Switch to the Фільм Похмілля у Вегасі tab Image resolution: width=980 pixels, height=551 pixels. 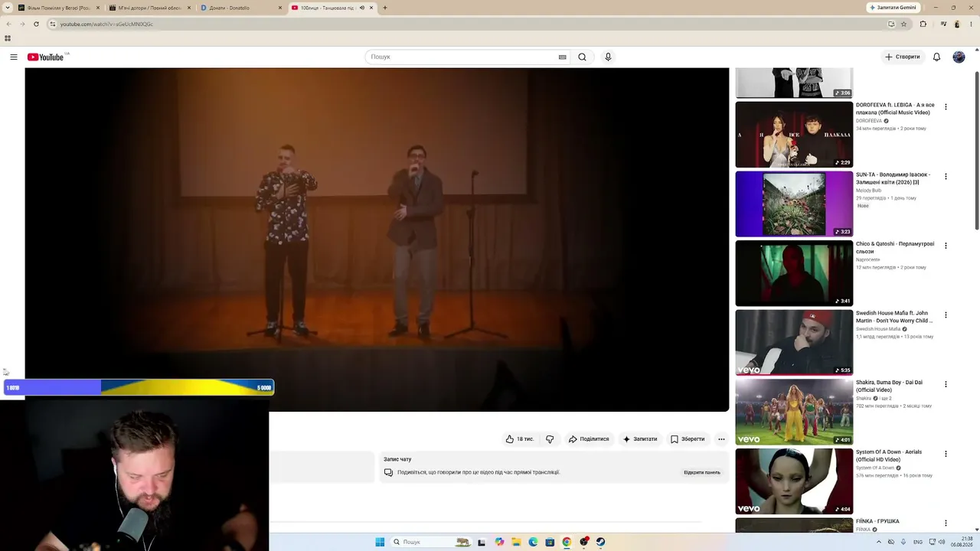(58, 8)
